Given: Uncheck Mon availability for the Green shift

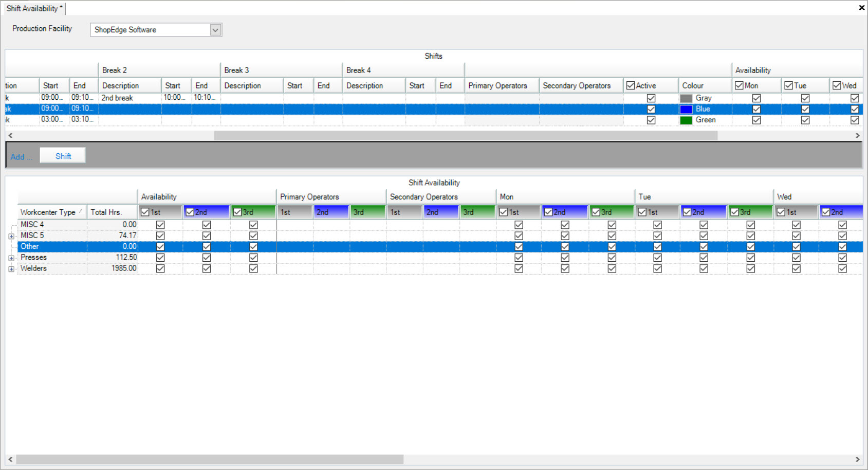Looking at the screenshot, I should coord(756,120).
